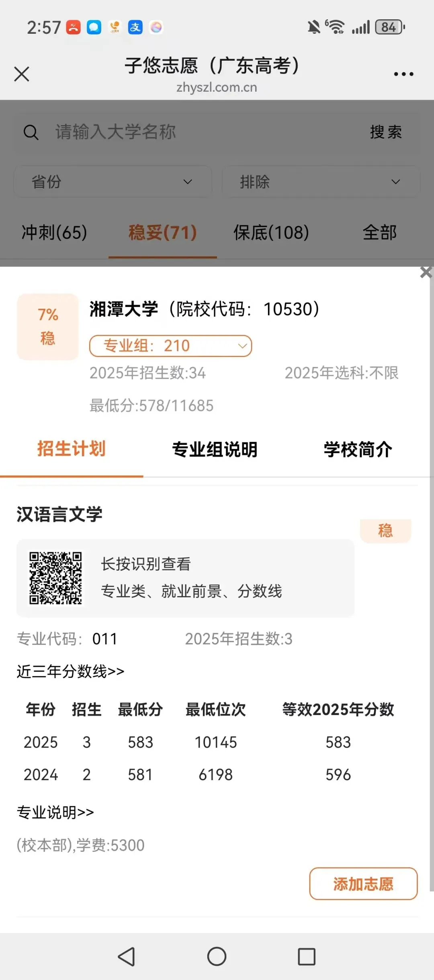Tap the search magnifier icon
Viewport: 434px width, 980px height.
point(31,132)
